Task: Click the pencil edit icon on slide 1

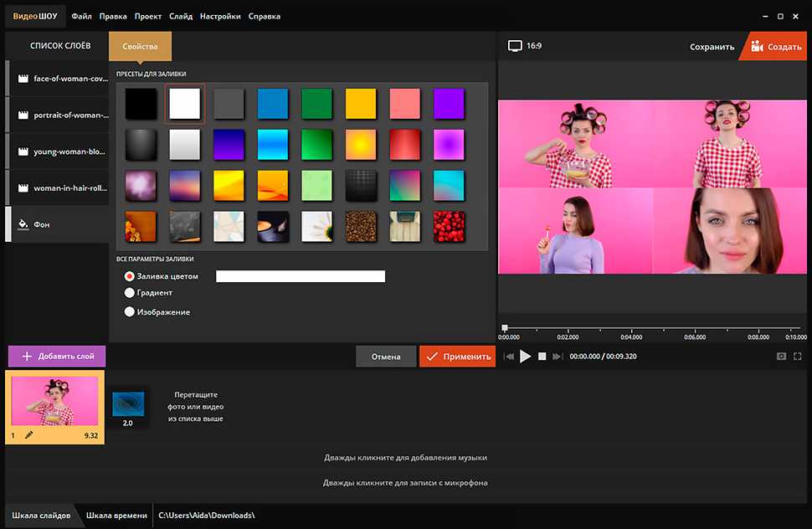Action: 29,435
